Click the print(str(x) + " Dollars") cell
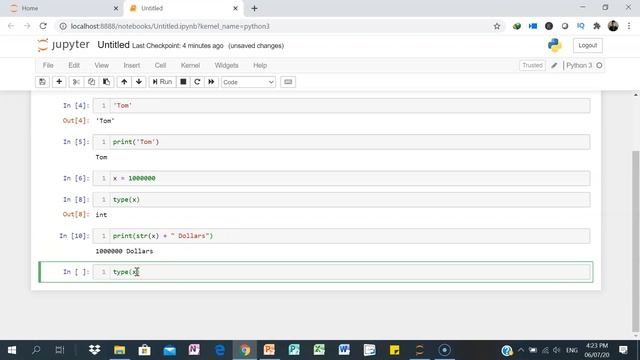 click(x=341, y=236)
